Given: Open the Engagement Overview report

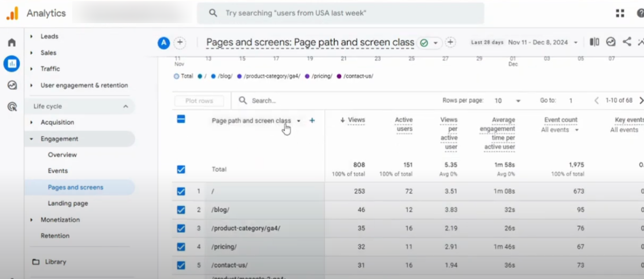Looking at the screenshot, I should [62, 155].
